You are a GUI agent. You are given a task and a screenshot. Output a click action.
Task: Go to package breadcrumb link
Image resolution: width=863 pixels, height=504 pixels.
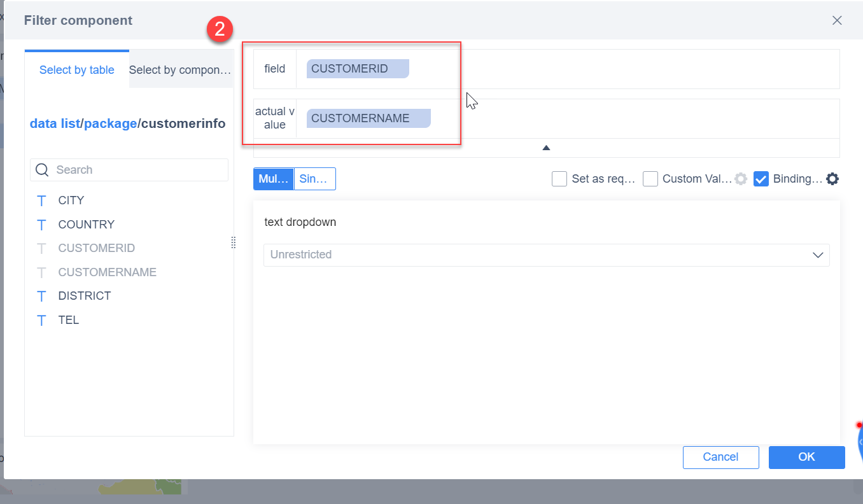click(111, 123)
